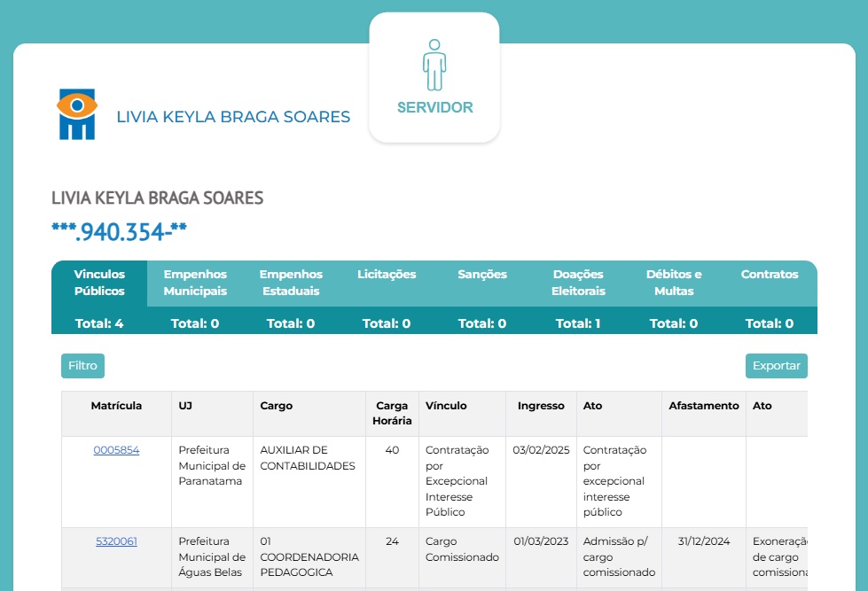Click the Afastamento column header
The width and height of the screenshot is (868, 591).
coord(703,406)
